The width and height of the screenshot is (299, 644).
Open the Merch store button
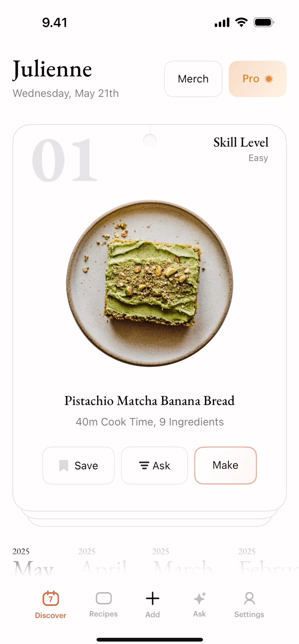[x=193, y=79]
